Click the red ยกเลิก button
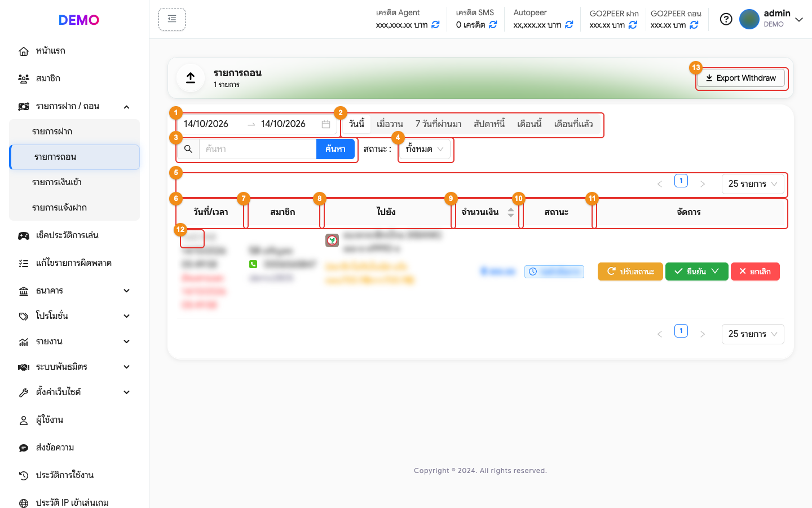This screenshot has width=812, height=508. 755,271
